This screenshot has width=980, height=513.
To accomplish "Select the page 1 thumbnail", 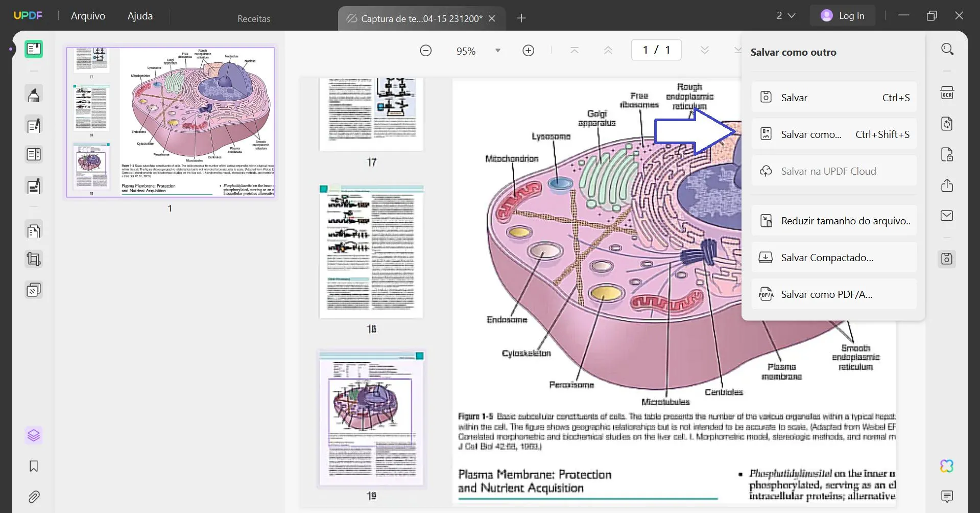I will coord(170,122).
